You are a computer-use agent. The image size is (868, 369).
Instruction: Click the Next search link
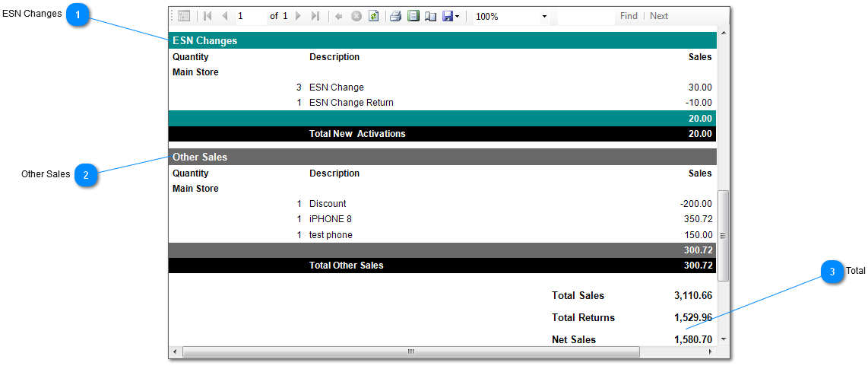coord(659,16)
